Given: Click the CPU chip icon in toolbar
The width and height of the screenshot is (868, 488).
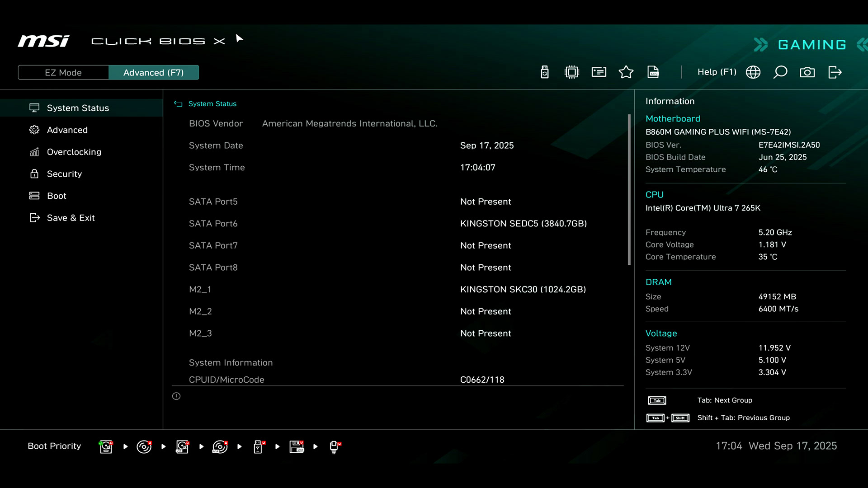Looking at the screenshot, I should point(572,72).
